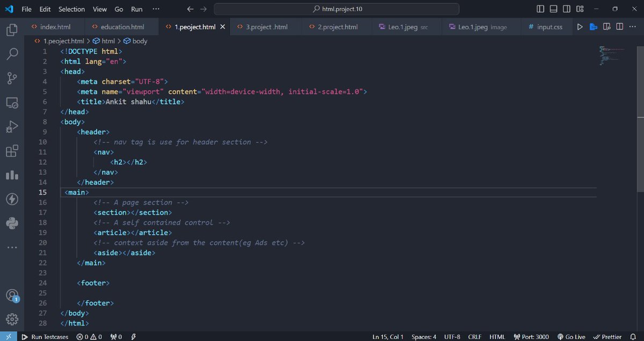The width and height of the screenshot is (644, 341).
Task: Open the Python icon in activity bar
Action: 12,223
